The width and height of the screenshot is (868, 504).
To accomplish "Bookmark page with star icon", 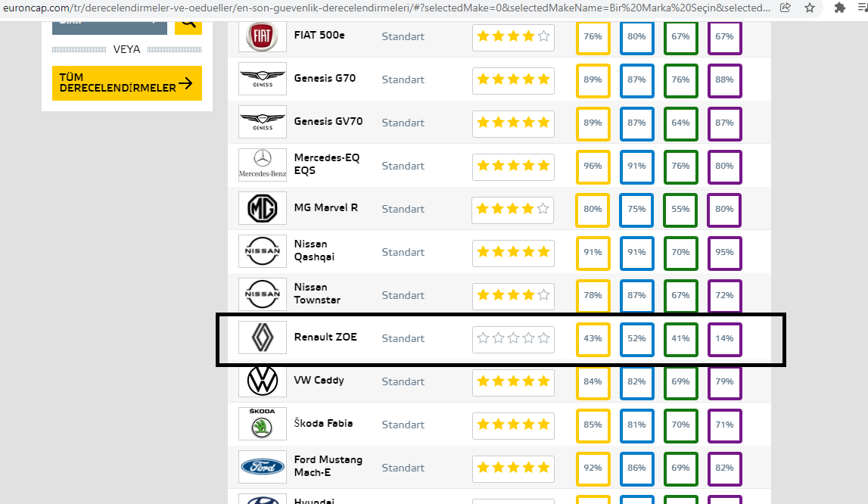I will point(810,8).
